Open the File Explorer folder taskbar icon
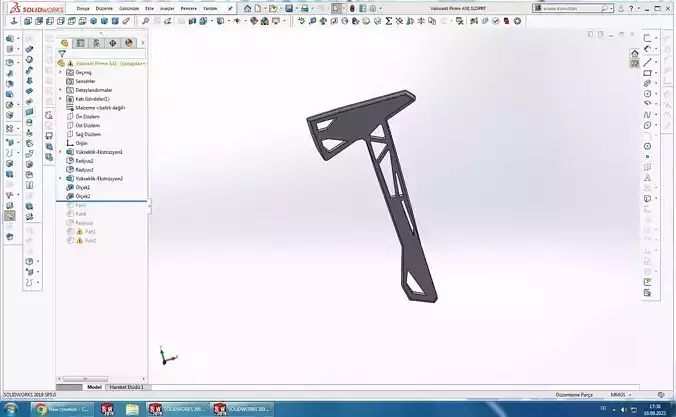Screen dimensions: 676x417 tap(132, 409)
